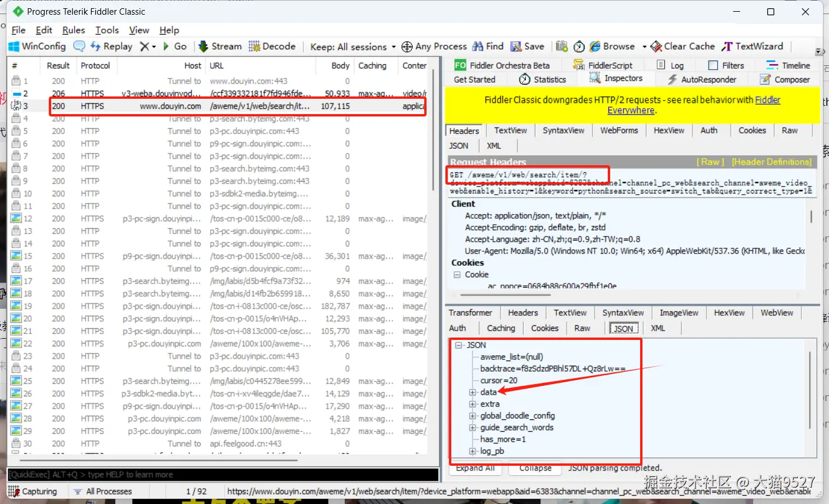Click the Browse toolbar button

(x=612, y=46)
